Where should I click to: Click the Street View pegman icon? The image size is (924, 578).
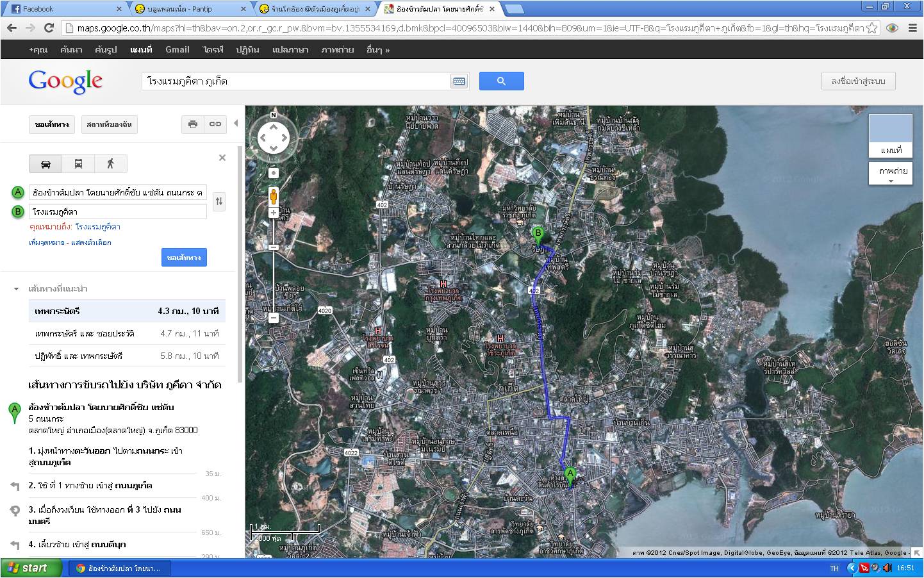[274, 196]
